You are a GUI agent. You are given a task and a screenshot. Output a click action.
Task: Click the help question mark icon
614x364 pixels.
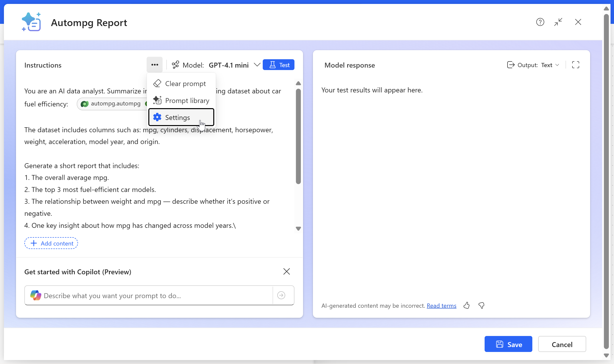pos(540,22)
